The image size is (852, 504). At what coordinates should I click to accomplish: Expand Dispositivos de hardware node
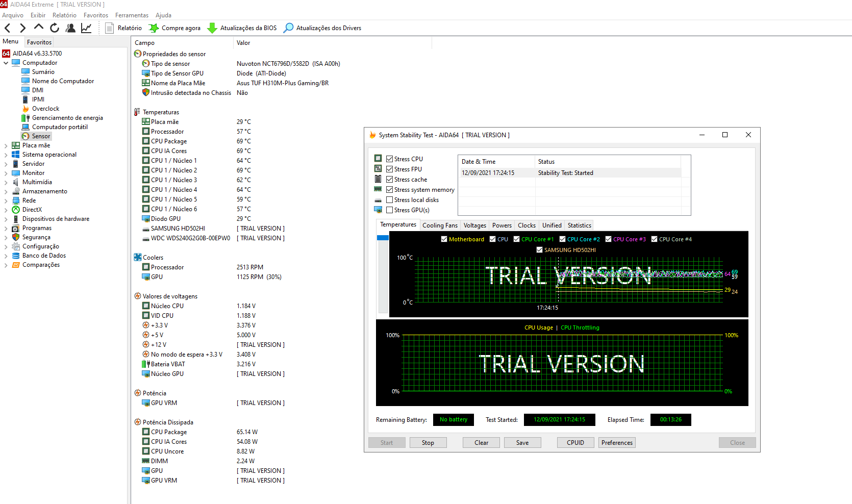[x=6, y=219]
